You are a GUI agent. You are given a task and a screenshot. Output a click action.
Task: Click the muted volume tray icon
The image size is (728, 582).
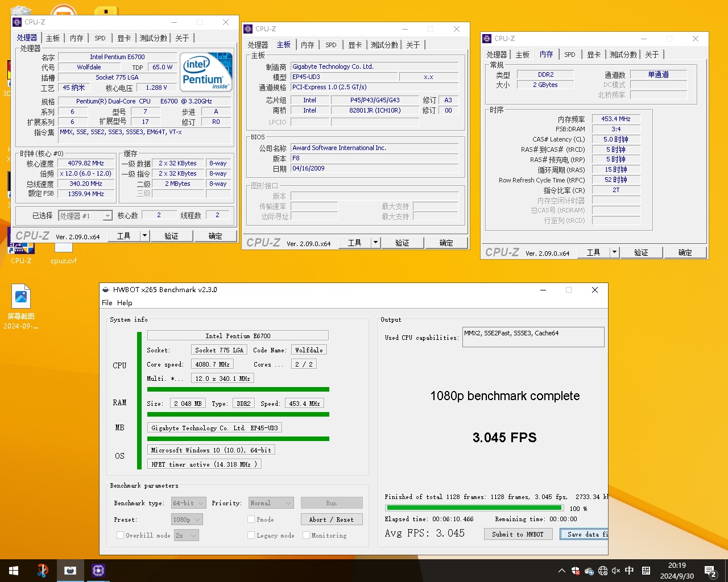coord(616,571)
